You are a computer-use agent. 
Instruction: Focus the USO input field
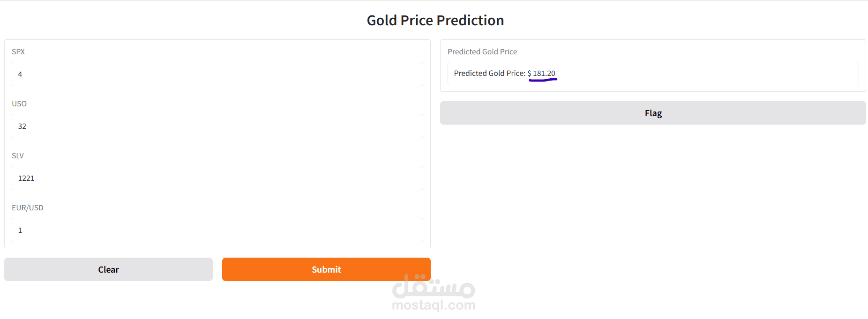click(x=217, y=126)
